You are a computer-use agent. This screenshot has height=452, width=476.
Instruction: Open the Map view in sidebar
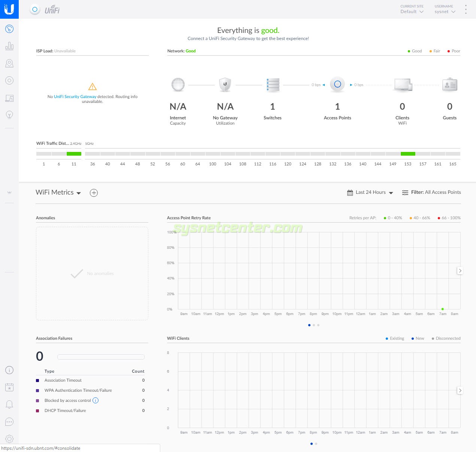9,63
